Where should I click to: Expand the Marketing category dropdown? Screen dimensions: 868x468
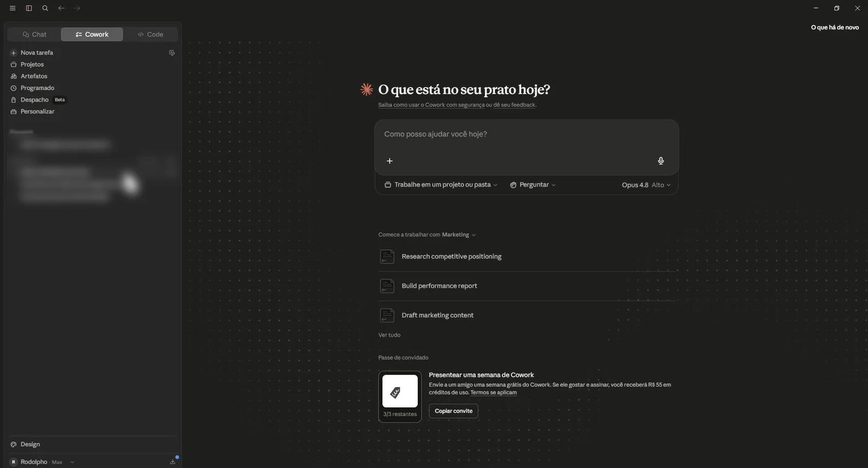coord(459,235)
